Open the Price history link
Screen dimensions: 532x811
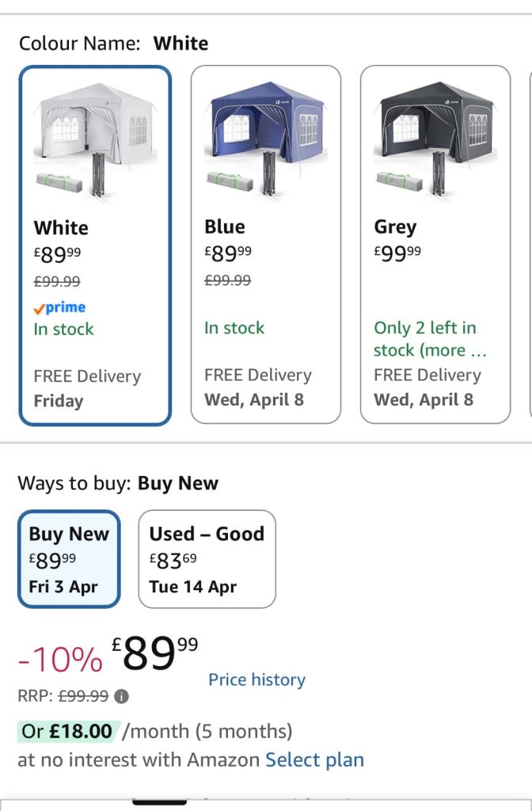coord(256,680)
